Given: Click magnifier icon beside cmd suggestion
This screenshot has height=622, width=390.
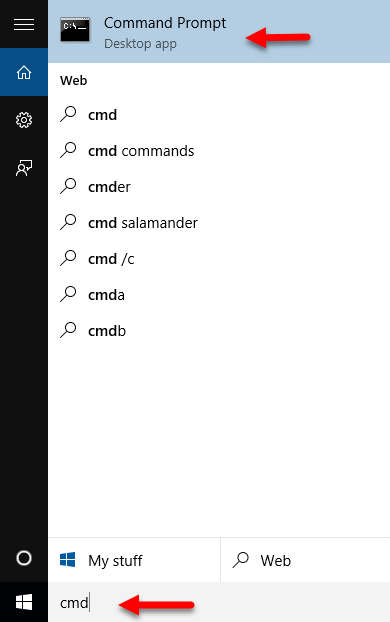Looking at the screenshot, I should point(68,114).
